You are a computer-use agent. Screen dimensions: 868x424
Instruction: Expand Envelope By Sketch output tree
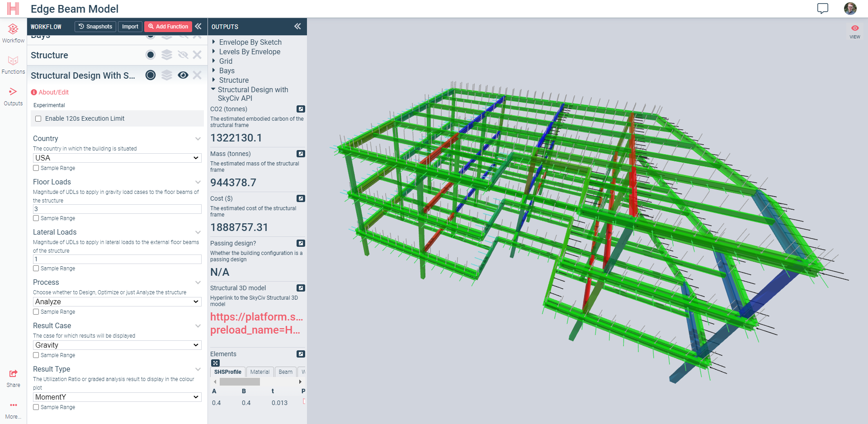[x=214, y=42]
